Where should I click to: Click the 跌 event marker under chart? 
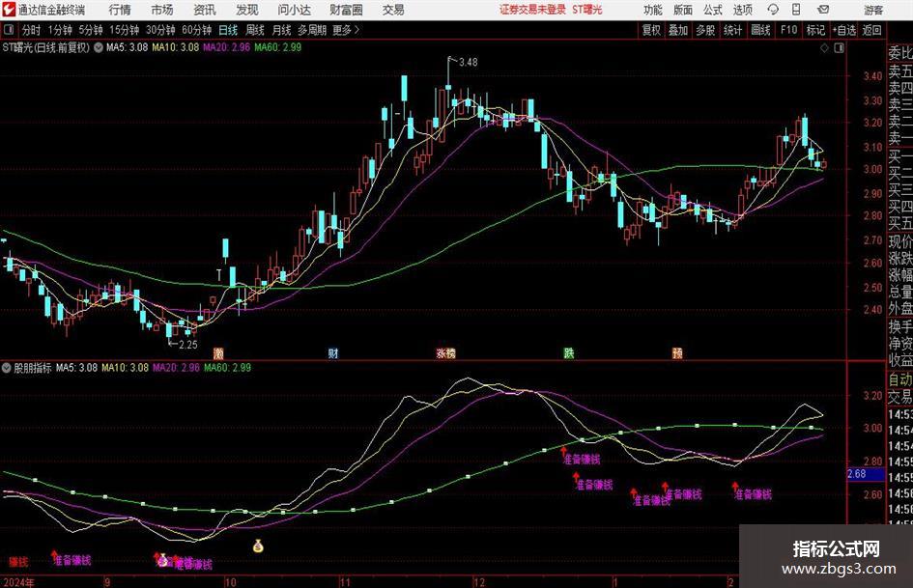click(x=568, y=353)
